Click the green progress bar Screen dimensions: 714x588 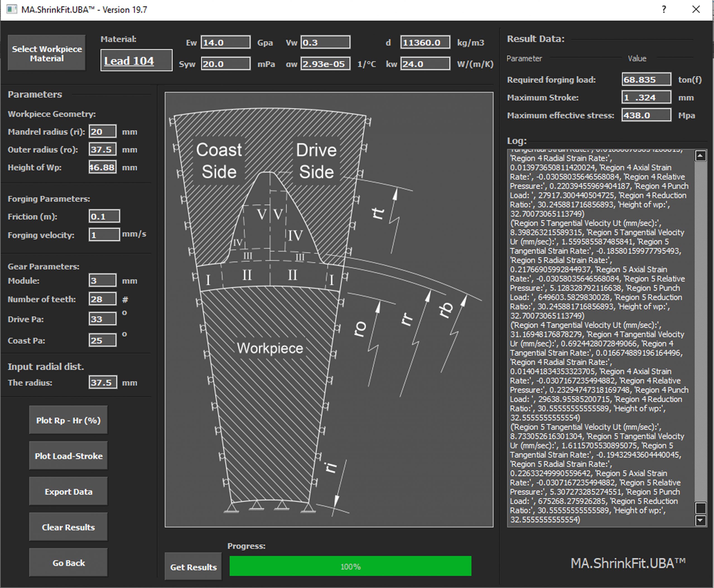coord(350,566)
